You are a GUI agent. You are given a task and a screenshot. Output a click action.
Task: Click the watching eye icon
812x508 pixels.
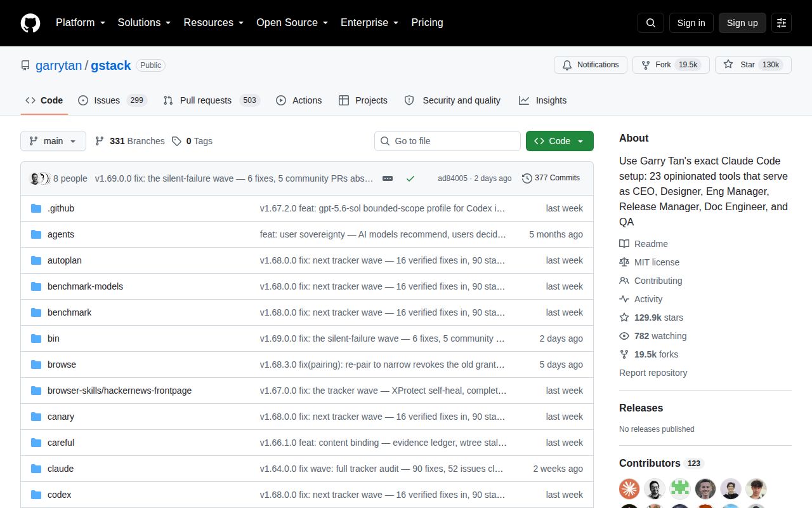click(624, 336)
